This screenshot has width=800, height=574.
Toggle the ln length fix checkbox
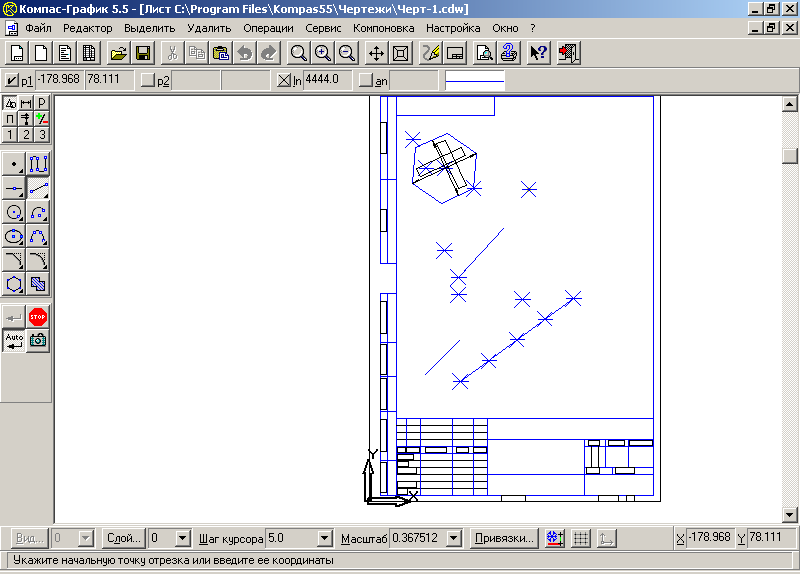click(284, 80)
